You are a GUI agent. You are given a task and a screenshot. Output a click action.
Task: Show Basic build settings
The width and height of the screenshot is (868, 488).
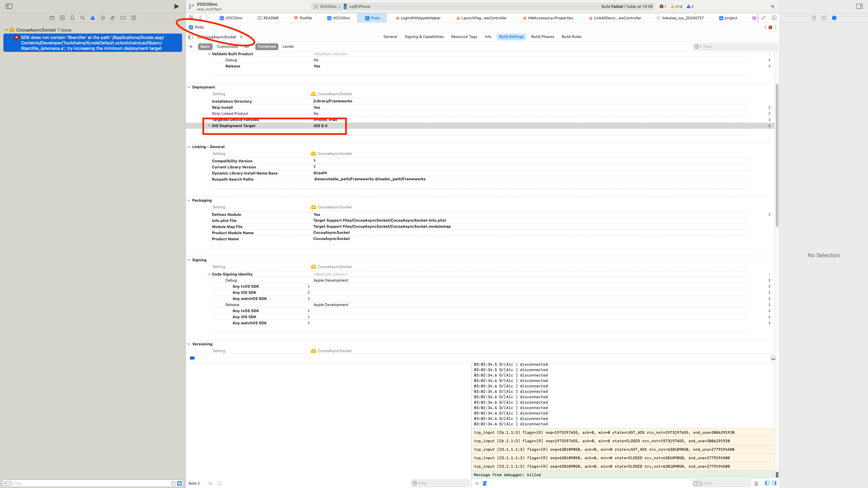point(205,47)
